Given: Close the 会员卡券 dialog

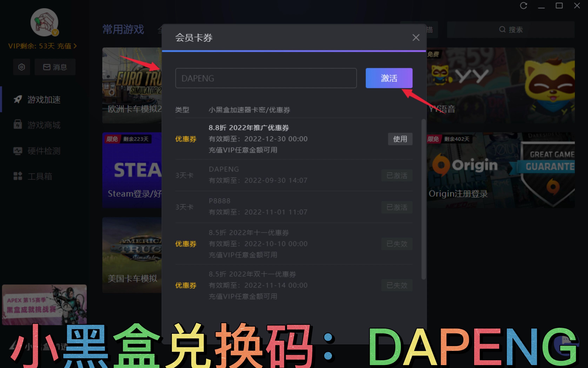Looking at the screenshot, I should pyautogui.click(x=416, y=37).
